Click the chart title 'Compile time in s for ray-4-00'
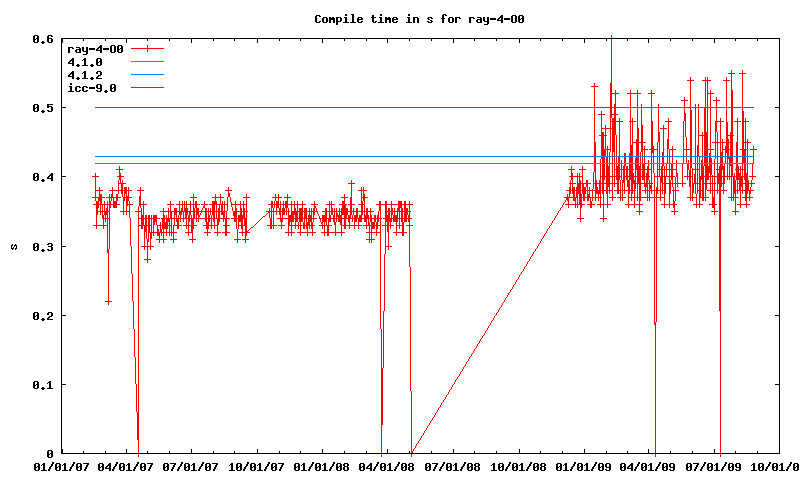This screenshot has width=800, height=480. [403, 19]
